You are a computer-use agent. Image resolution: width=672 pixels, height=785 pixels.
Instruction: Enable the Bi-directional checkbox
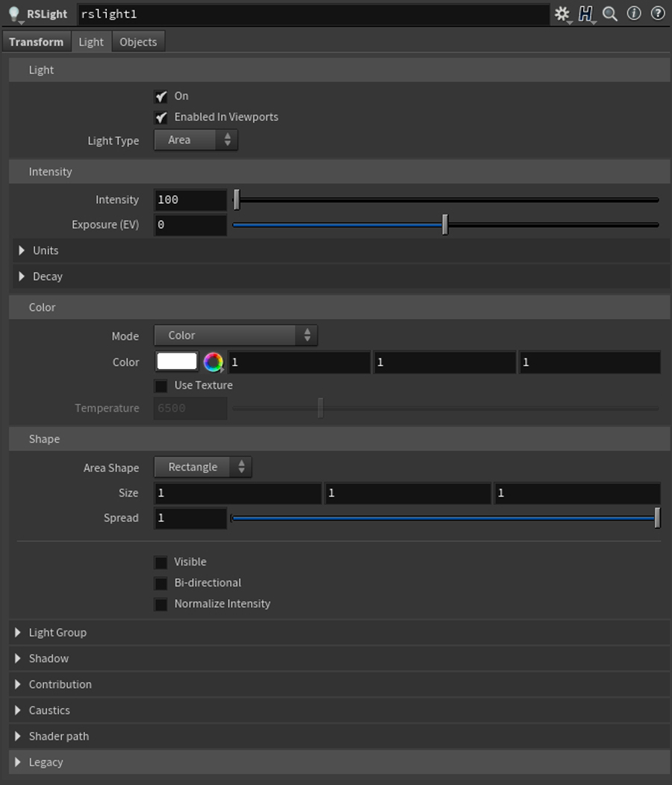tap(161, 583)
